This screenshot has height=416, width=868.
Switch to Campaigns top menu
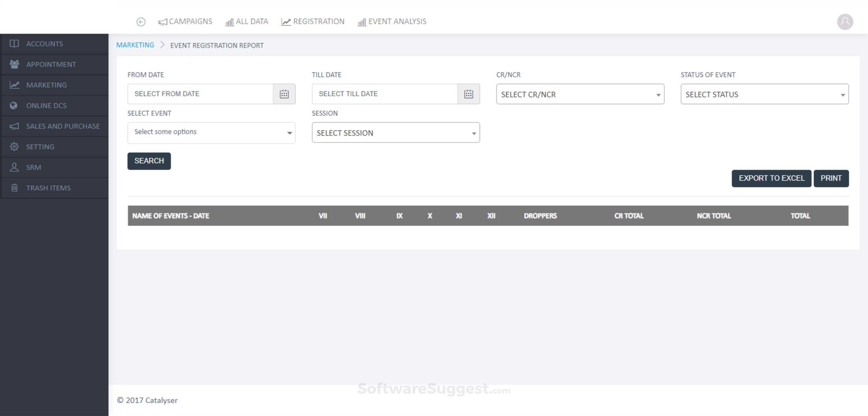185,22
